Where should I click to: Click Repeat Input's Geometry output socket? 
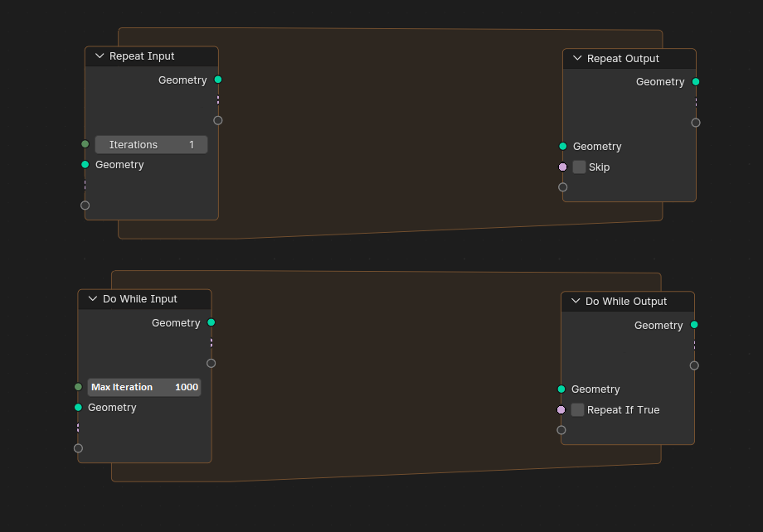[218, 80]
